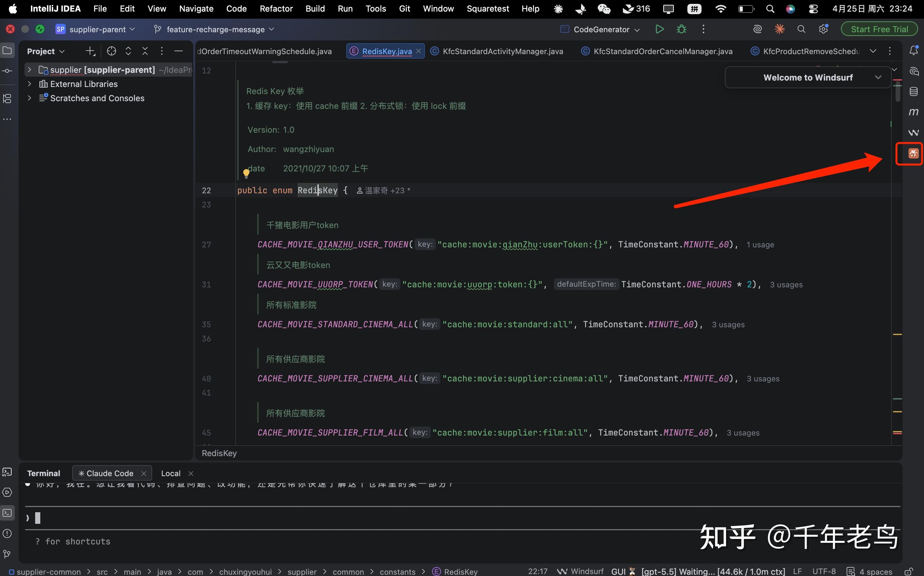Viewport: 924px width, 576px height.
Task: Open CodeGenerator run configuration dropdown
Action: click(600, 29)
